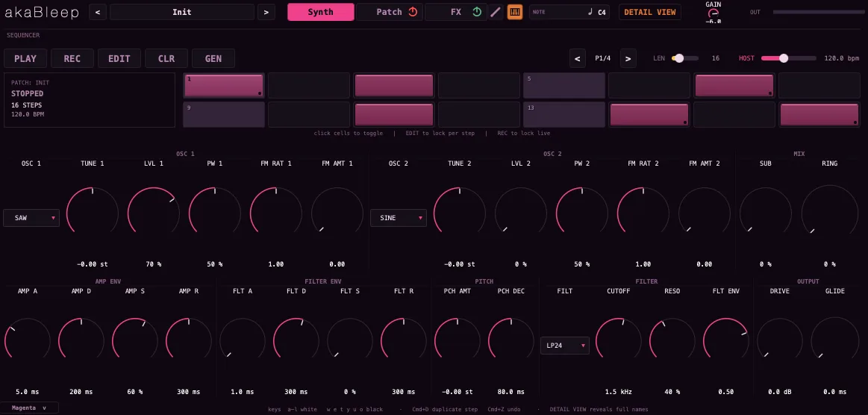Toggle sequencer step 1 cell
The image size is (868, 415).
click(x=224, y=86)
